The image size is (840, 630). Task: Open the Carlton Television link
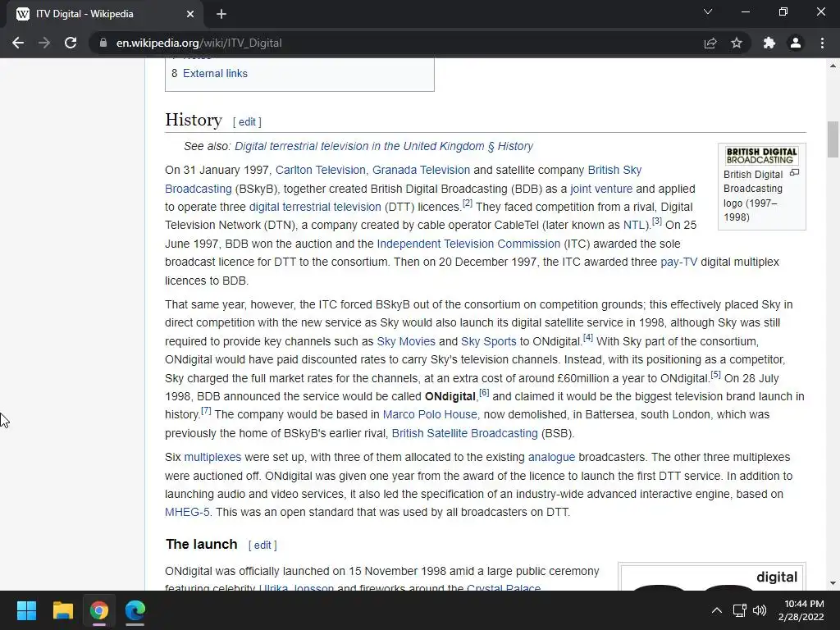click(321, 170)
